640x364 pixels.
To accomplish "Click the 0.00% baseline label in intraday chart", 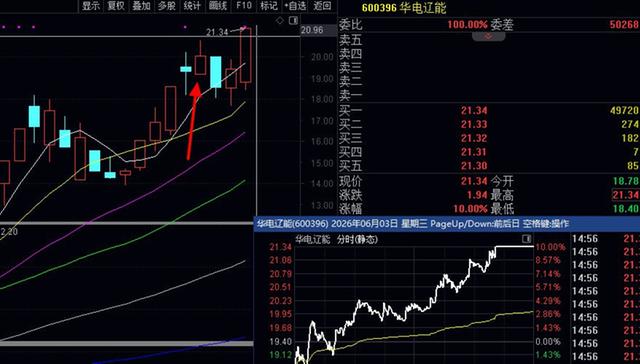I will click(549, 341).
